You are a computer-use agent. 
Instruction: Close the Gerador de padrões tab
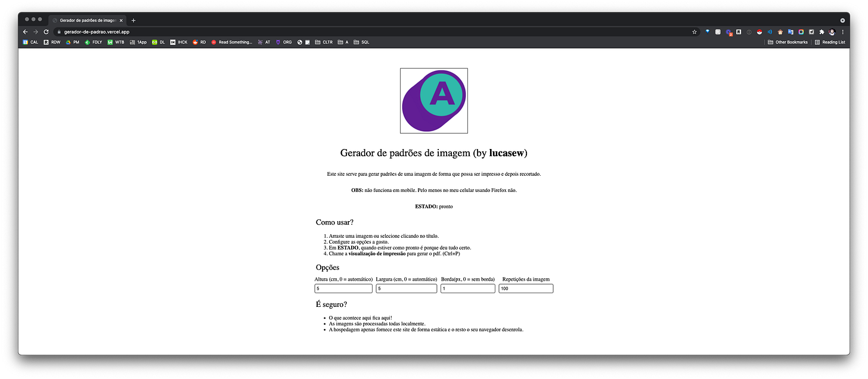[x=121, y=20]
